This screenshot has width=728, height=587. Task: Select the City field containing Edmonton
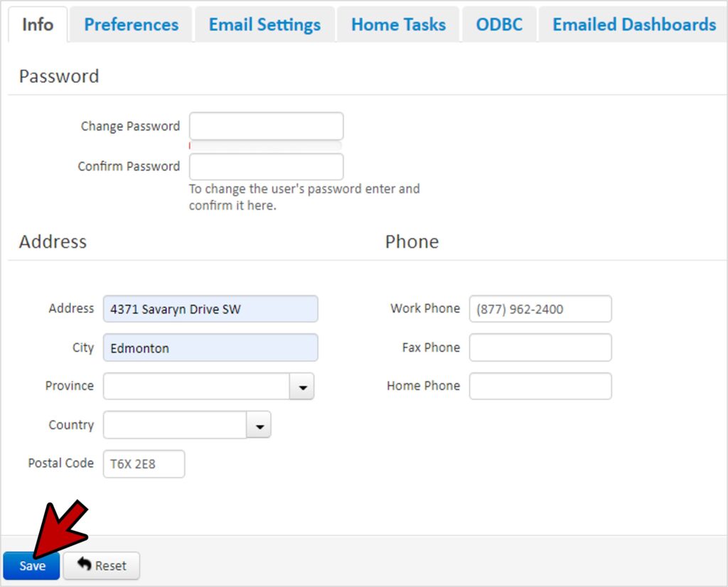pyautogui.click(x=210, y=348)
